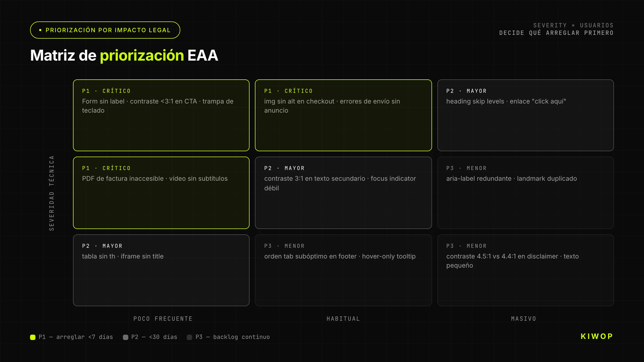Select the P1 card 'img sin alt en checkout'
The width and height of the screenshot is (644, 362).
point(343,115)
